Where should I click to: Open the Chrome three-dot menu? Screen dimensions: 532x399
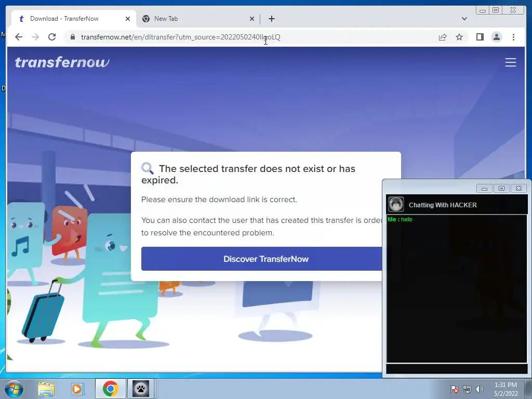pos(513,37)
